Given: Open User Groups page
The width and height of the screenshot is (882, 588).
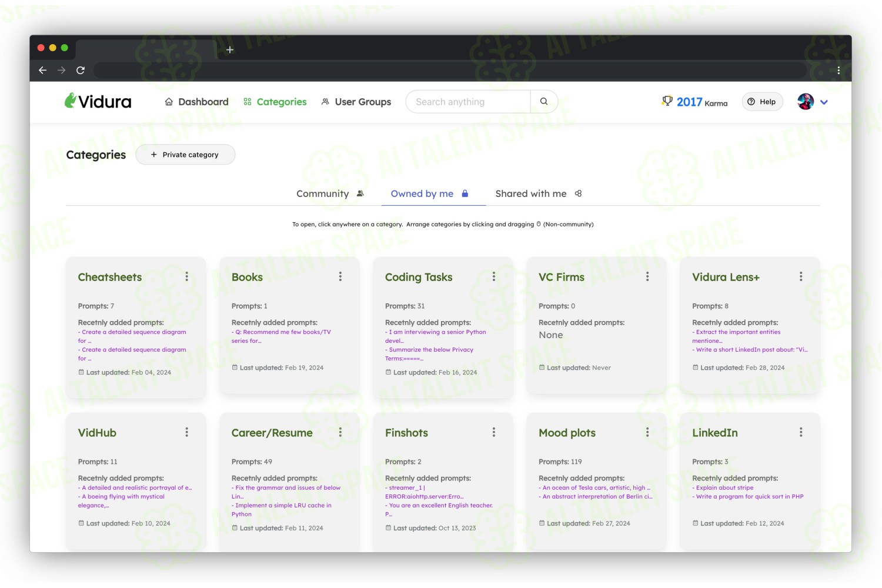Looking at the screenshot, I should click(356, 102).
